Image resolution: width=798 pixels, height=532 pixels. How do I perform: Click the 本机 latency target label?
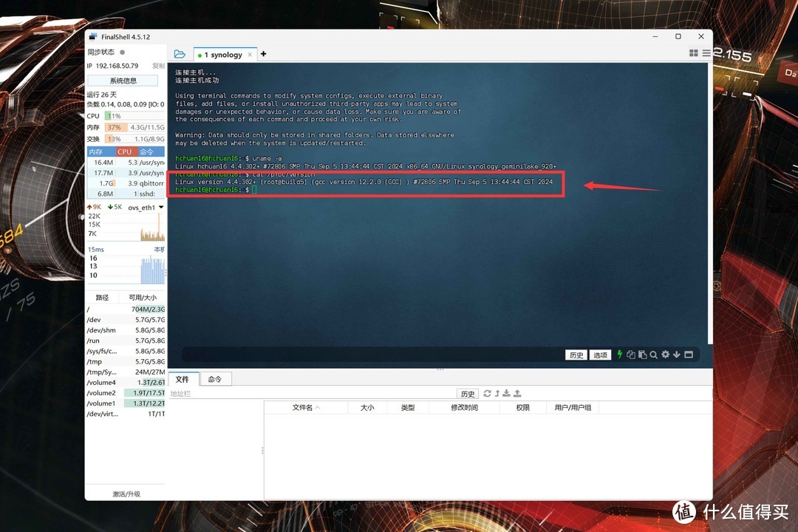click(160, 250)
